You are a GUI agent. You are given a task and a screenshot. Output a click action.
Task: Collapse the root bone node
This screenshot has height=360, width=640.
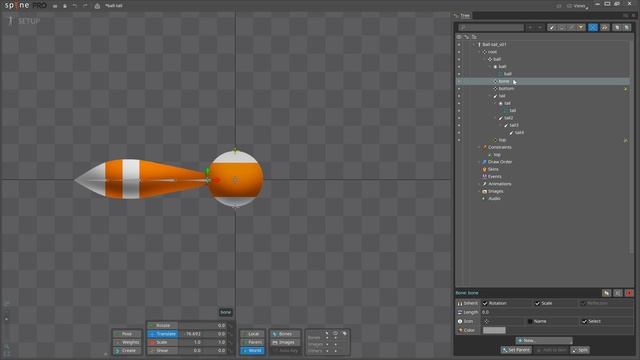[x=479, y=52]
